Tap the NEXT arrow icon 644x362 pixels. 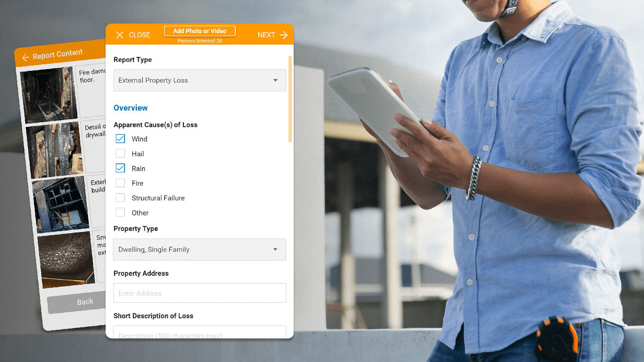click(x=283, y=35)
